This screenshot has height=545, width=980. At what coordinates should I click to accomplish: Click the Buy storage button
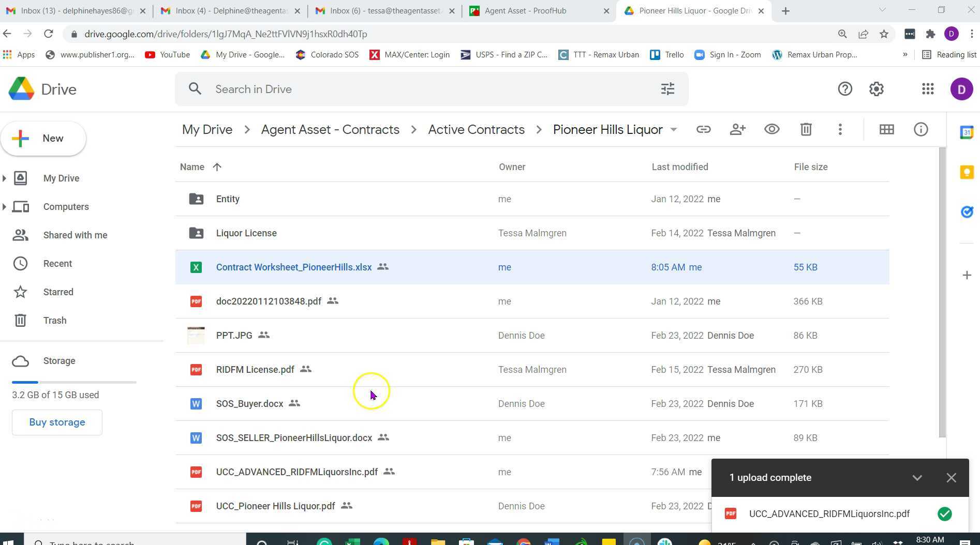click(57, 422)
